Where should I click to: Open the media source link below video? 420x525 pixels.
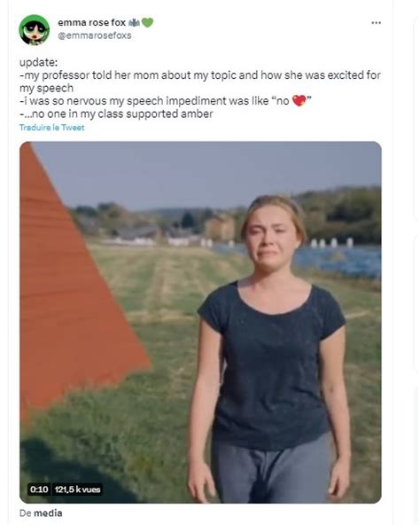point(48,513)
